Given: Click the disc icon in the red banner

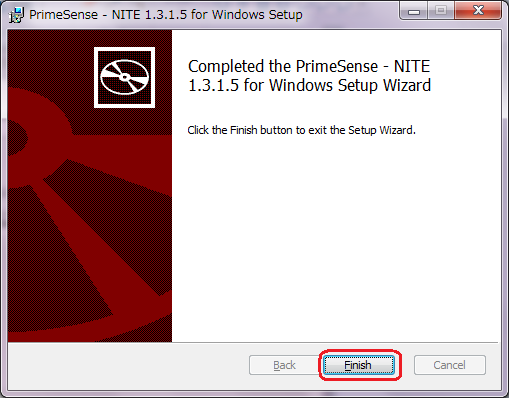Looking at the screenshot, I should tap(124, 77).
